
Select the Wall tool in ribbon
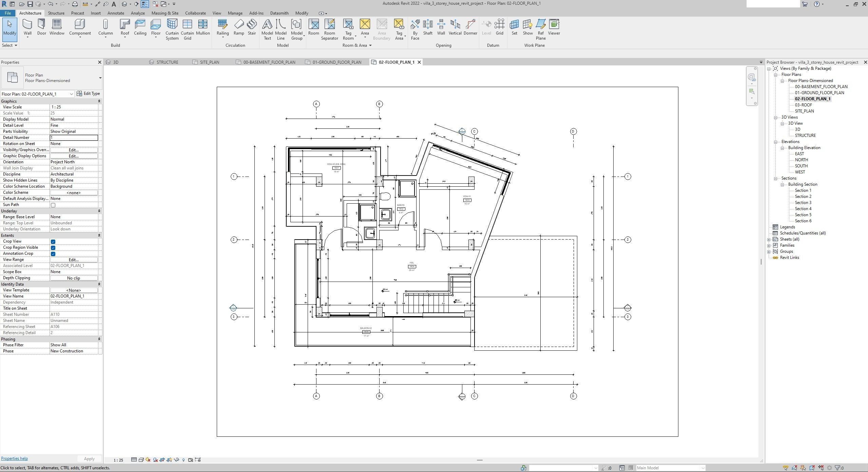tap(27, 27)
